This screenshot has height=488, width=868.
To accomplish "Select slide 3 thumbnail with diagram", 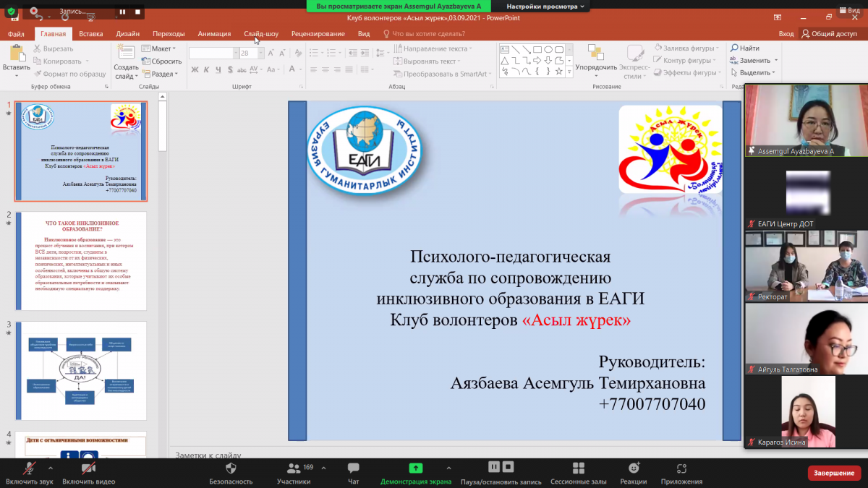I will [x=81, y=371].
